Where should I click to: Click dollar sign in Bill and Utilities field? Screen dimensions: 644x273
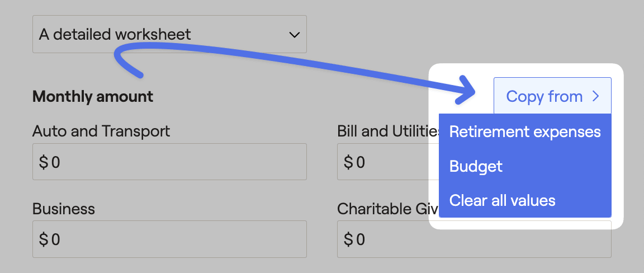coord(348,162)
